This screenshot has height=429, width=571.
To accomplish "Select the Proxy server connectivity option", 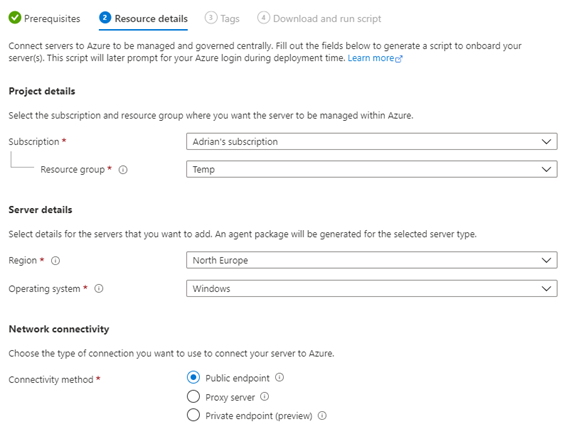I will tap(193, 397).
